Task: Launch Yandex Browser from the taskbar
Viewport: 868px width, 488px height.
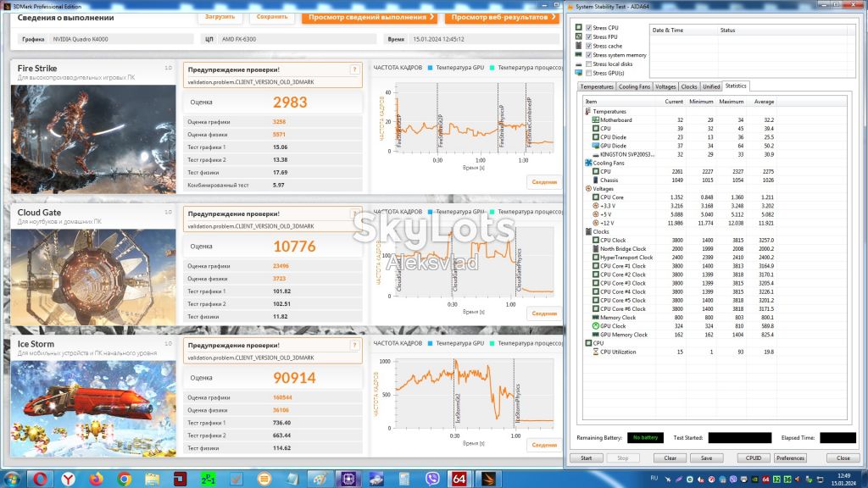Action: click(68, 479)
